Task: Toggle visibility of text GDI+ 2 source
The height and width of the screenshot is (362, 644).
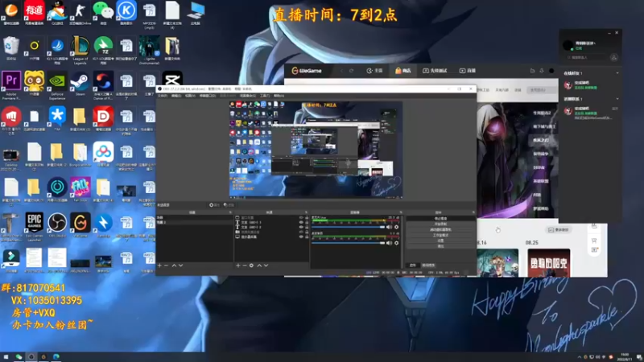Action: (x=301, y=227)
